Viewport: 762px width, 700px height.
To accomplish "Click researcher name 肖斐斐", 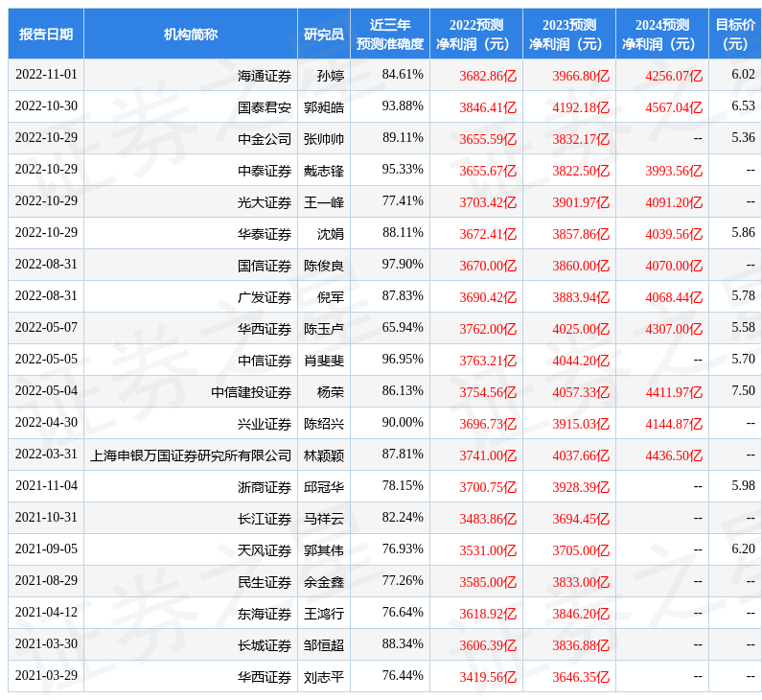I will click(324, 361).
